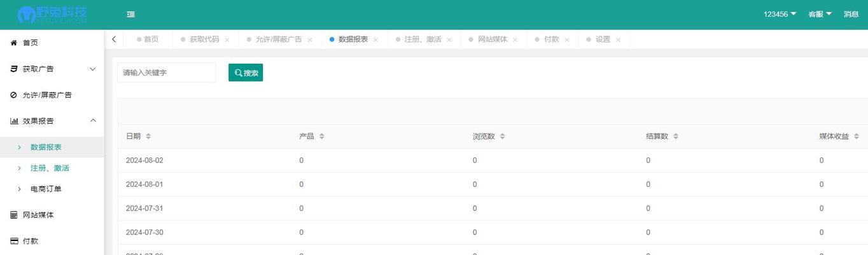Collapse the 效果报告 sidebar menu
This screenshot has width=868, height=255.
[52, 121]
